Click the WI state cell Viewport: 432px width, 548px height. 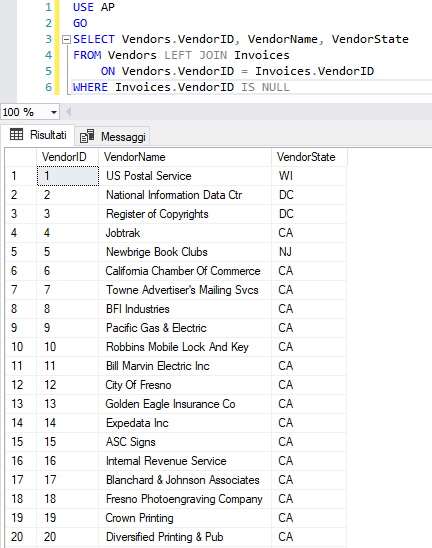click(x=309, y=176)
